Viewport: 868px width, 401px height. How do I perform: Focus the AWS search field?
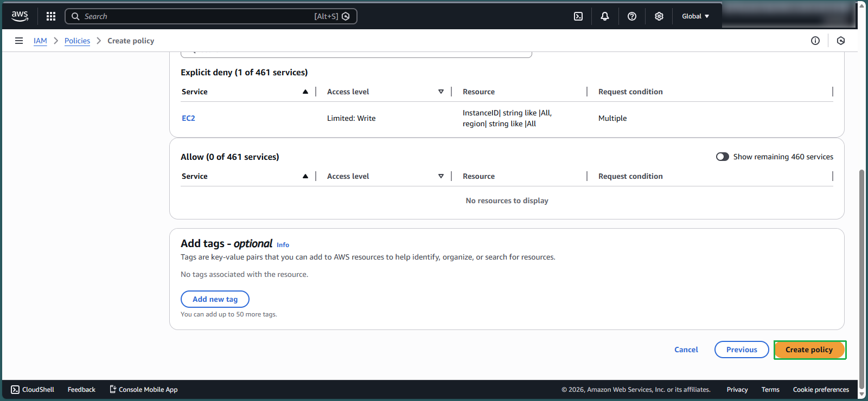tap(211, 16)
